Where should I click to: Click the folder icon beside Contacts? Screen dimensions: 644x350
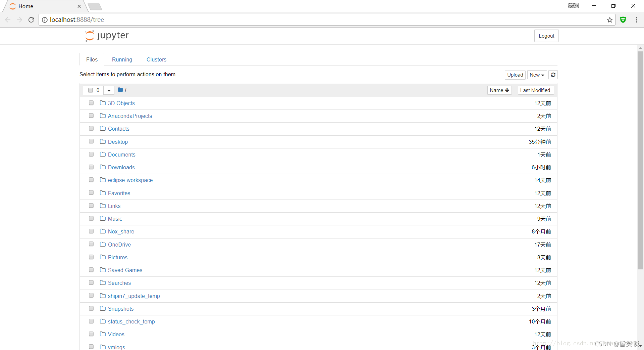coord(103,128)
